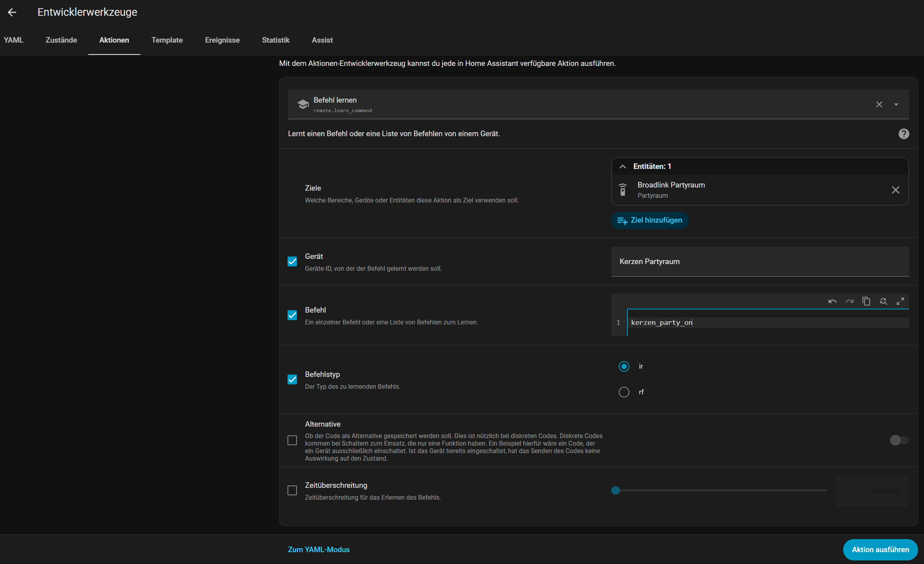Image resolution: width=924 pixels, height=564 pixels.
Task: Click undo icon in code editor
Action: pyautogui.click(x=832, y=302)
